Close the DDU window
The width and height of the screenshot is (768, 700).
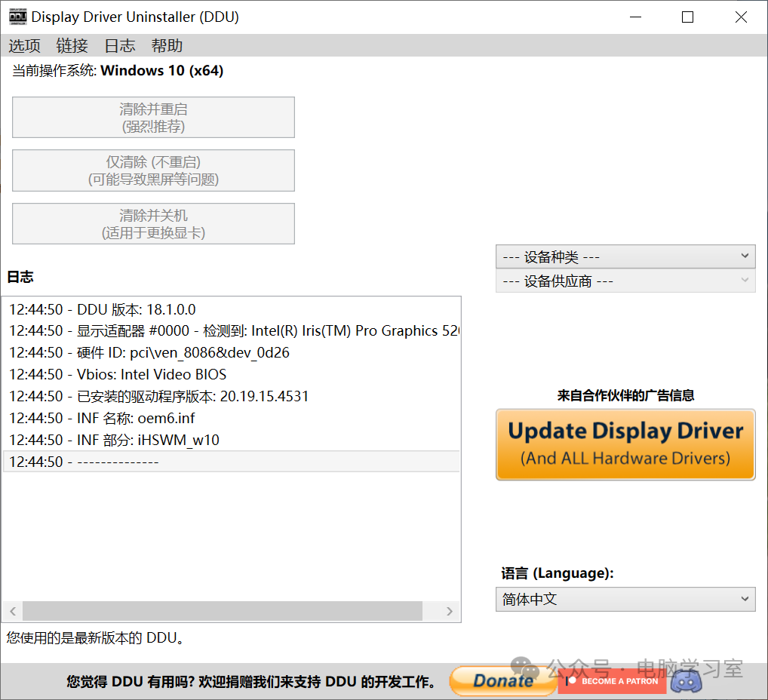741,17
